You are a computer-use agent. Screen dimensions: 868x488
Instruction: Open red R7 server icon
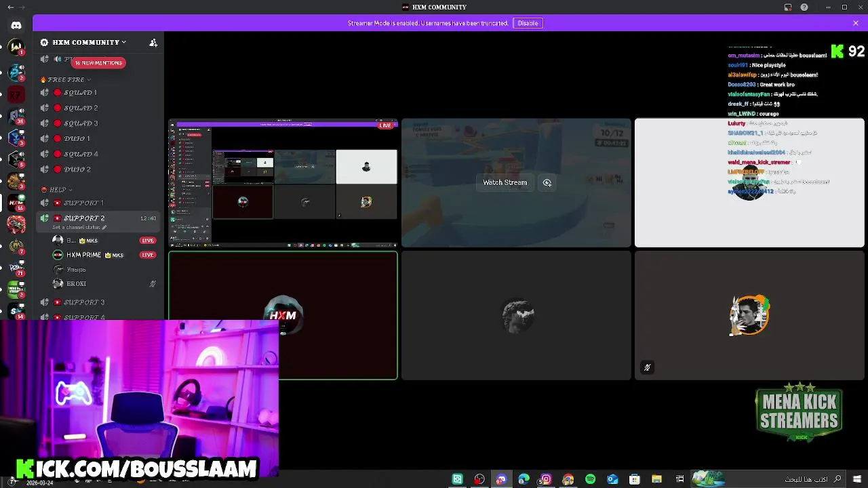[16, 96]
